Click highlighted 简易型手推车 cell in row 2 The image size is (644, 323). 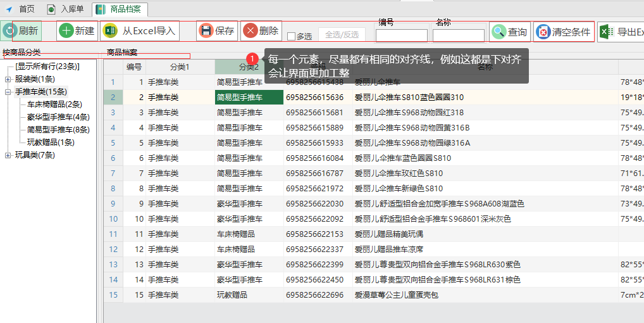(x=249, y=98)
